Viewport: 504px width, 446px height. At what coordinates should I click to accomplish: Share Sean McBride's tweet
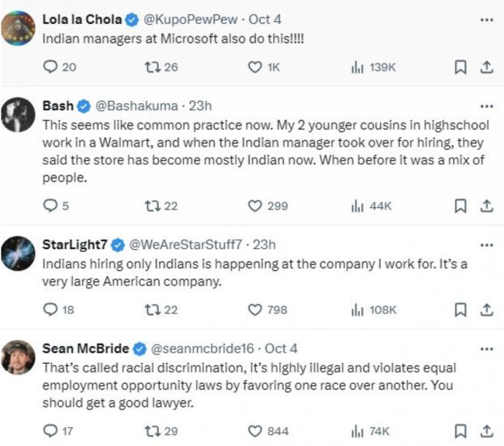pyautogui.click(x=486, y=430)
